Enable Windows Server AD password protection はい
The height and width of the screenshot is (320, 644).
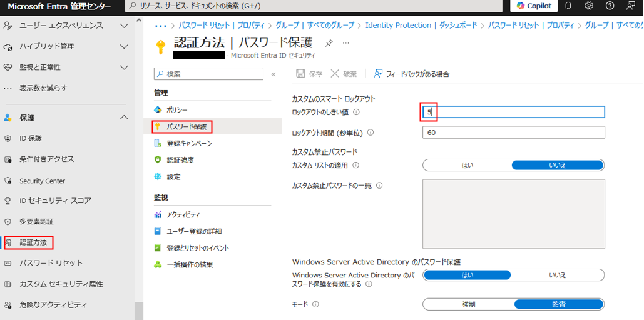point(468,275)
